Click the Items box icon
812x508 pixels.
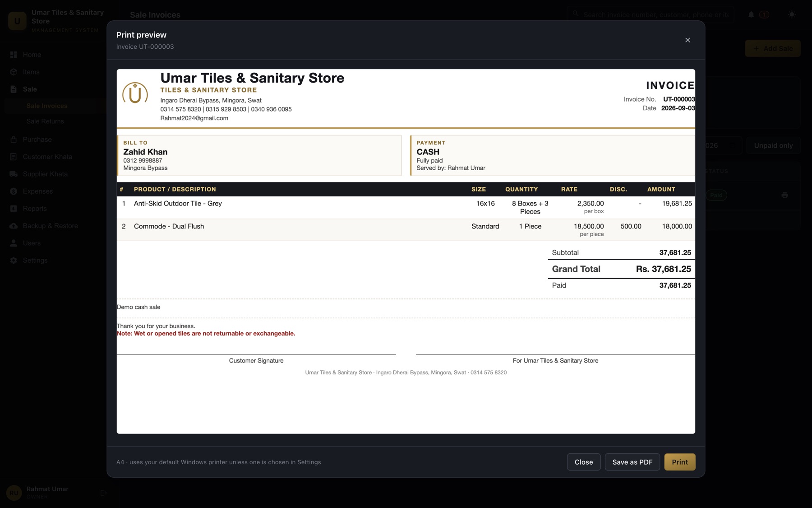(14, 72)
